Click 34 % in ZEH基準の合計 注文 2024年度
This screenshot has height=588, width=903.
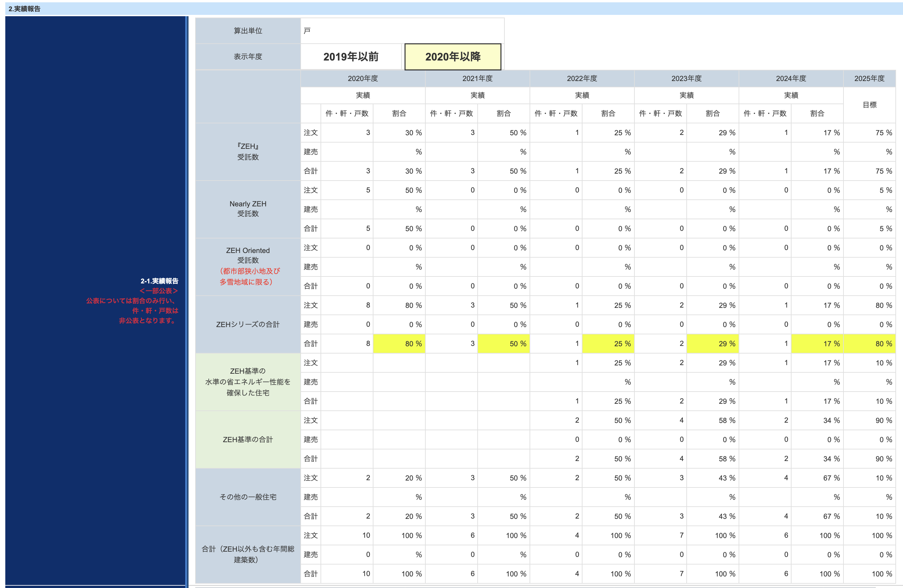coord(817,420)
